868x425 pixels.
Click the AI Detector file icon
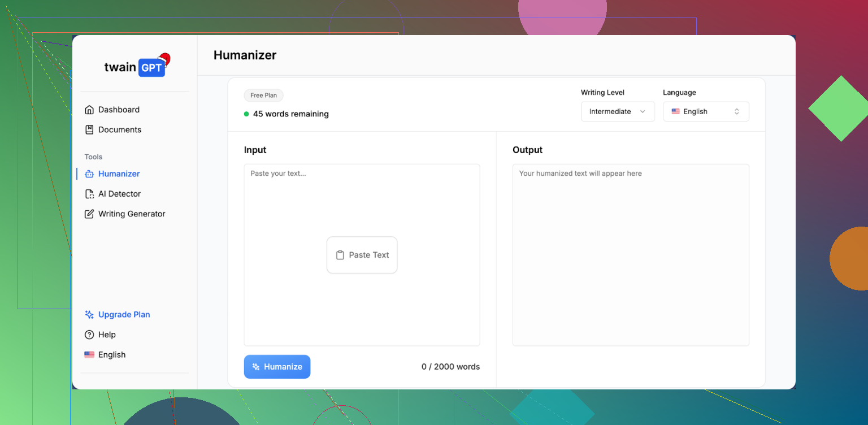pos(89,194)
